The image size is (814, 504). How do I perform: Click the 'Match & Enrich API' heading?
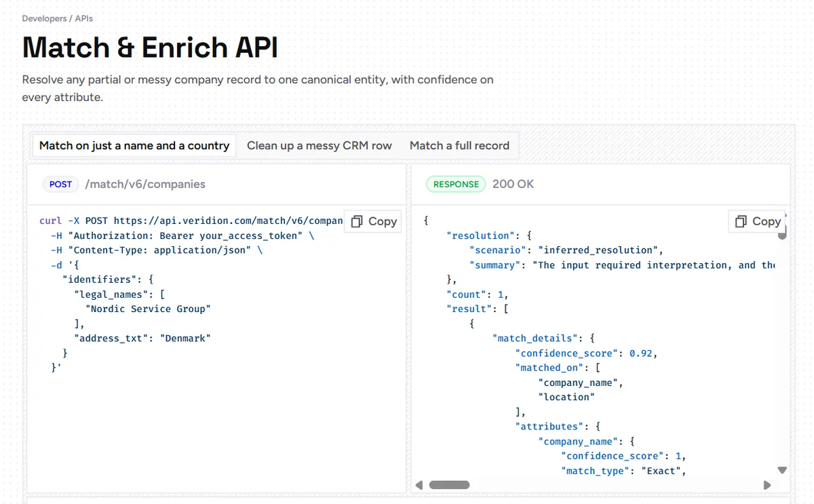pos(150,47)
